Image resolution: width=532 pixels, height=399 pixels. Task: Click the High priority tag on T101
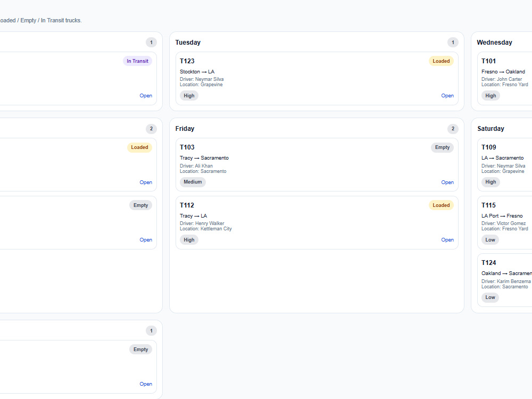(491, 96)
